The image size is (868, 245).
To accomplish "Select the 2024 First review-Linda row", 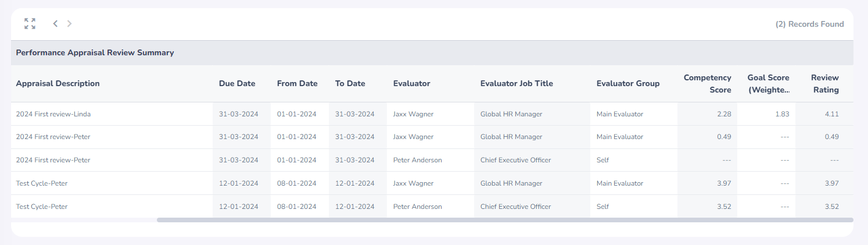I will 432,114.
